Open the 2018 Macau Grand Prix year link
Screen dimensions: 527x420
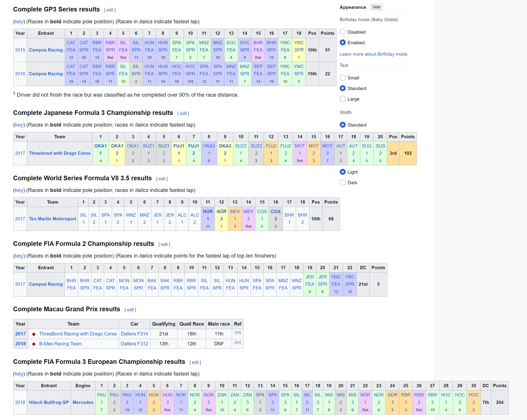[20, 344]
